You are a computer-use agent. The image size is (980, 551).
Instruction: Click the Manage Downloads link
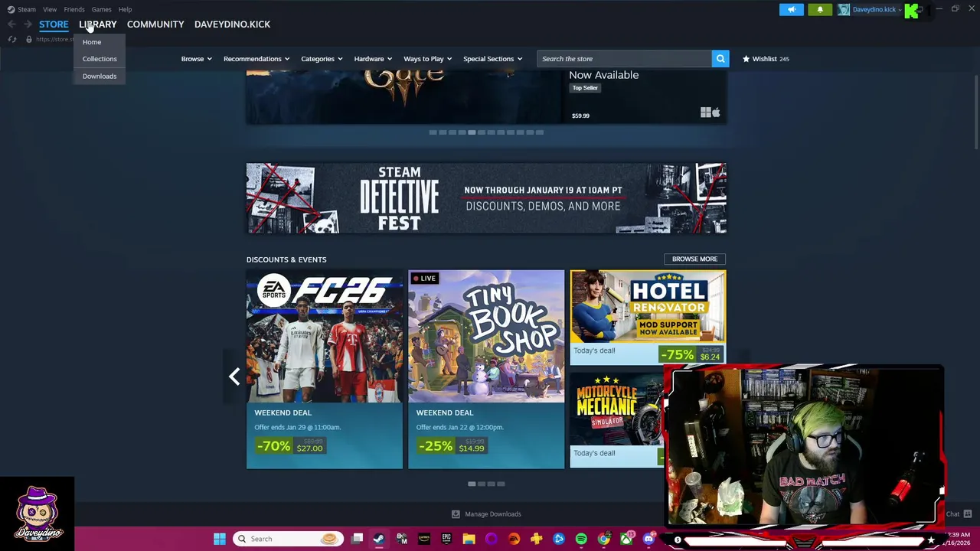tap(493, 514)
